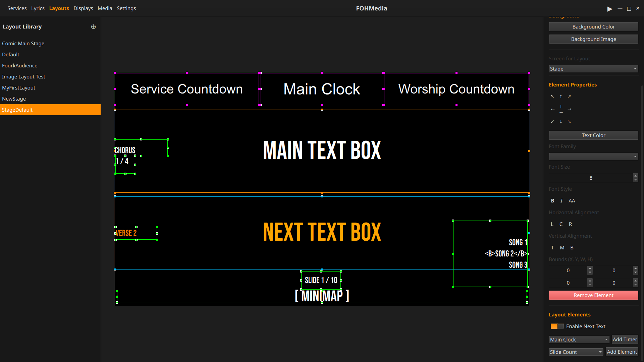Open the Font Family dropdown
This screenshot has width=644, height=362.
click(593, 157)
